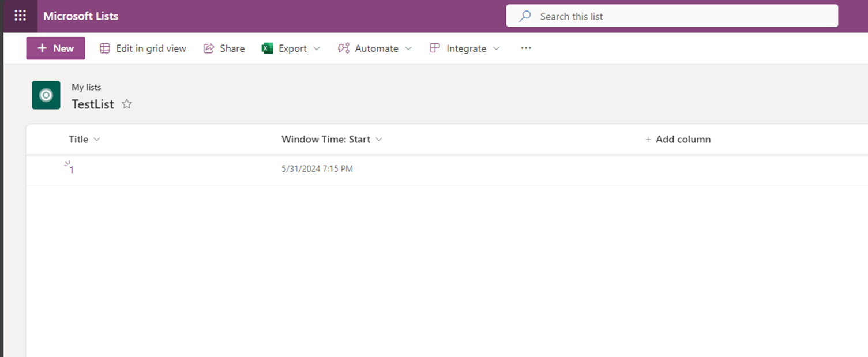This screenshot has height=357, width=868.
Task: Click the TestList name heading
Action: tap(93, 104)
